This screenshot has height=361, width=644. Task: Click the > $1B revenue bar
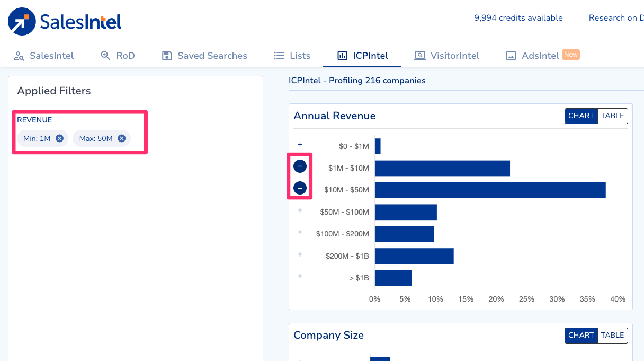393,278
